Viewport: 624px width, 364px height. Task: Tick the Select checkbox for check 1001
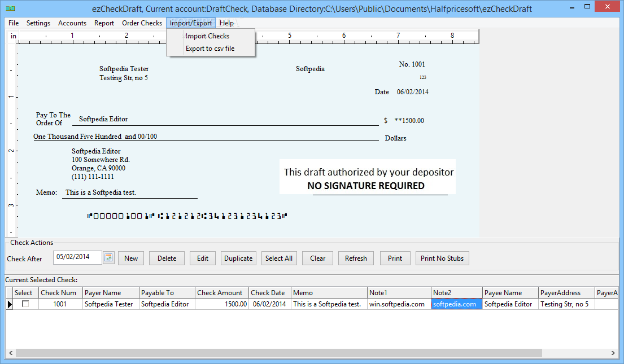pyautogui.click(x=25, y=304)
